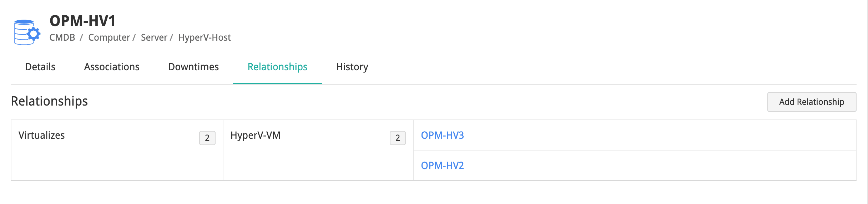Open the Computer breadcrumb
This screenshot has height=204, width=868.
(109, 37)
